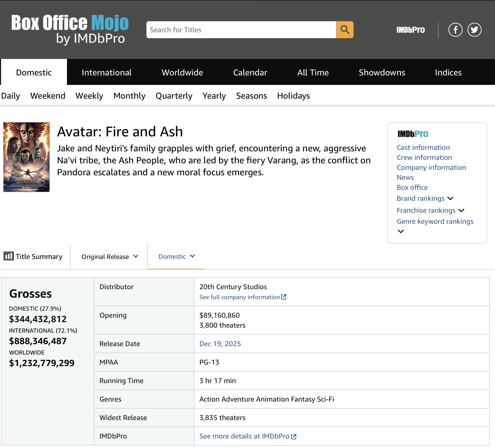Switch to the Worldwide tab
The width and height of the screenshot is (495, 448).
(x=182, y=72)
